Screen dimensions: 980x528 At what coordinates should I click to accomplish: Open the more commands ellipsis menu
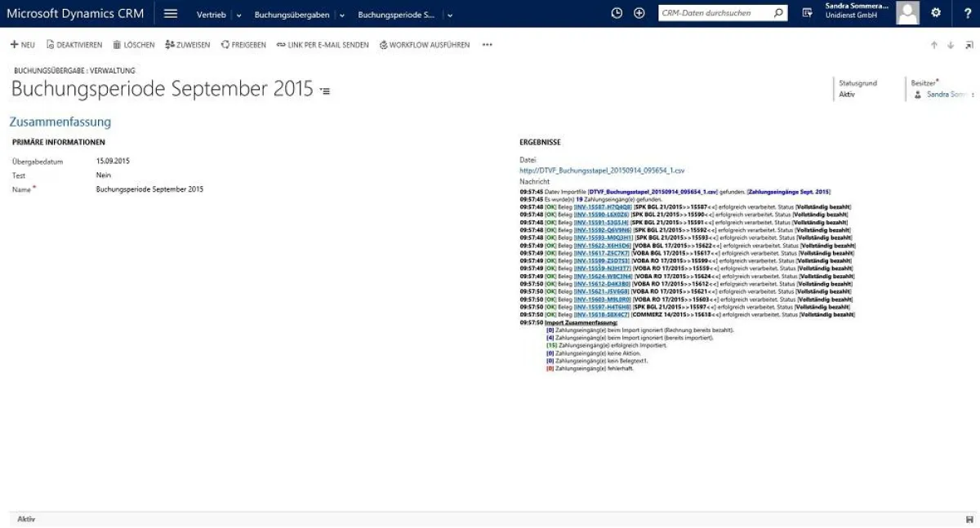point(487,46)
